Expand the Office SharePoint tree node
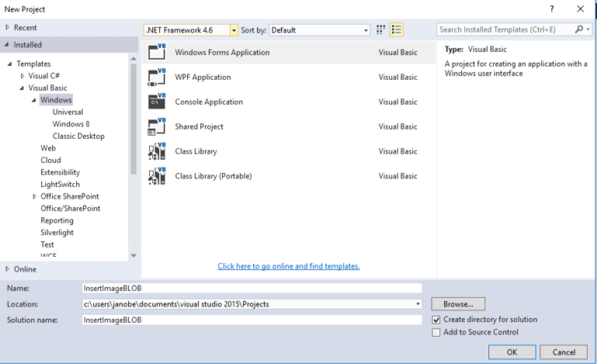 point(35,196)
